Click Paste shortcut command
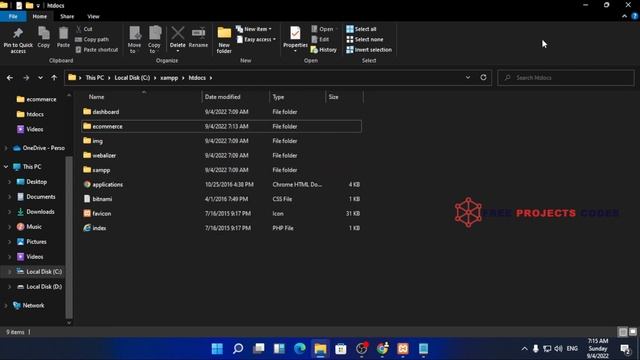Image resolution: width=640 pixels, height=360 pixels. (x=97, y=50)
